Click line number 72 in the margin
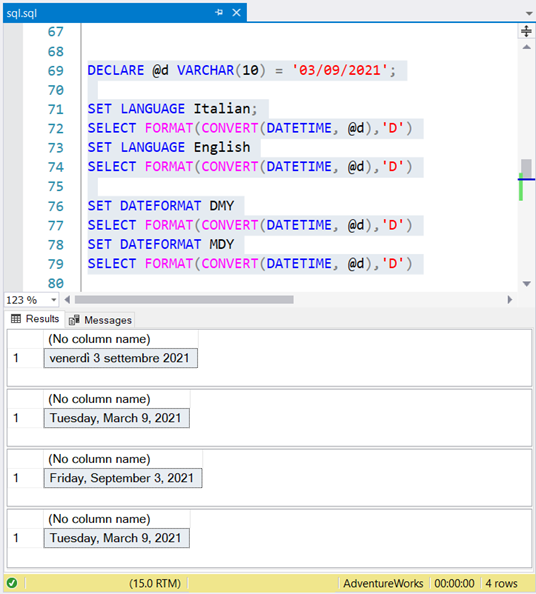 click(56, 129)
